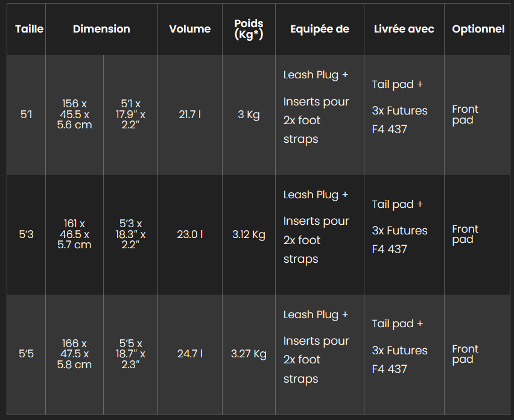The image size is (514, 420).
Task: Select the 5'3 size cell
Action: 27,234
